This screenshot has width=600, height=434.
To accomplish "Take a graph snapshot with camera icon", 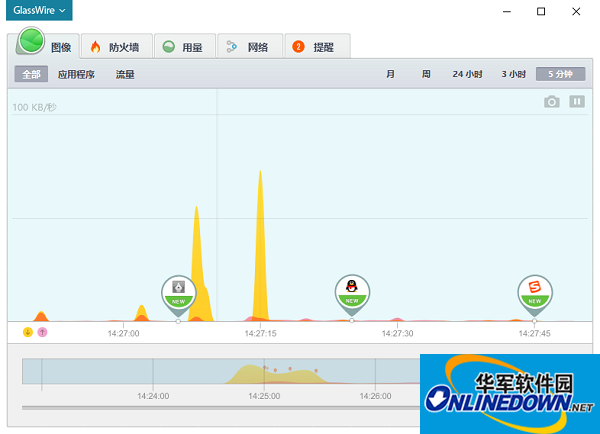I will coord(551,101).
